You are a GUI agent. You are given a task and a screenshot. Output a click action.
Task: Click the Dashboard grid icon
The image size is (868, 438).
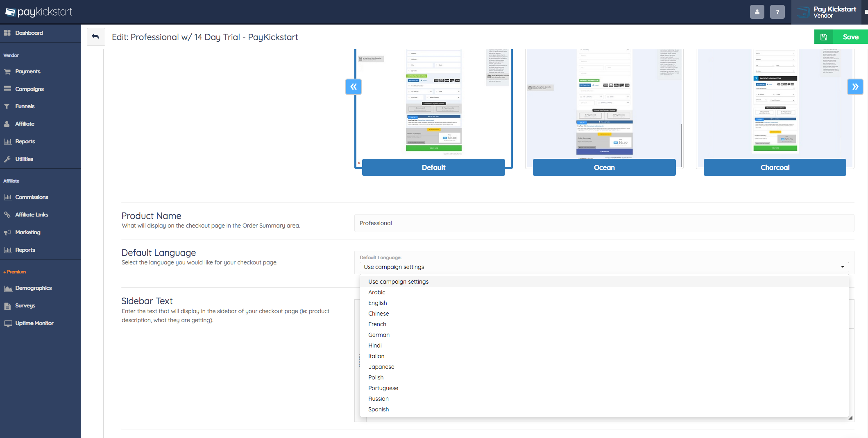(x=7, y=33)
